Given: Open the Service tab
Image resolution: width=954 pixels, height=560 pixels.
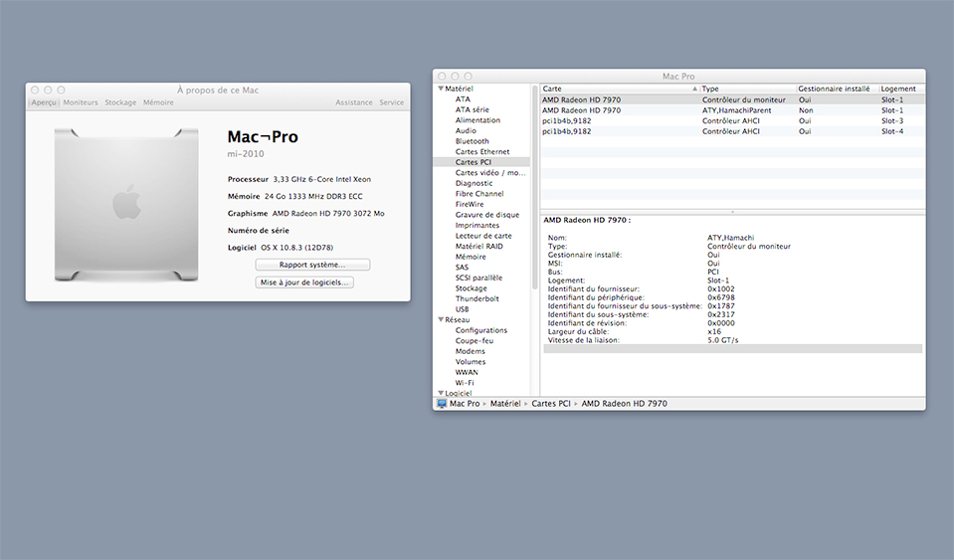Looking at the screenshot, I should [391, 102].
